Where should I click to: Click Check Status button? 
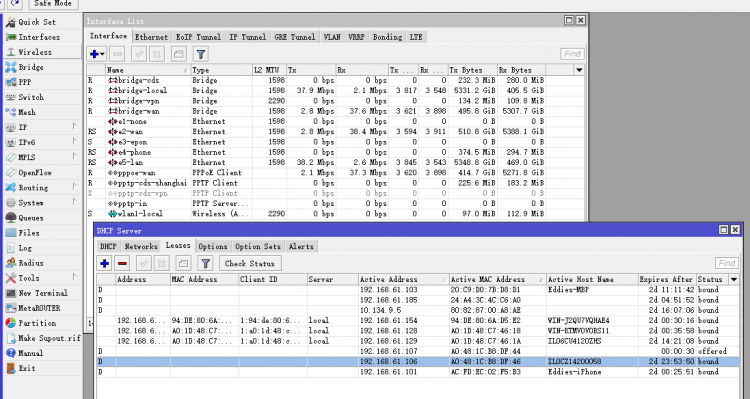tap(250, 263)
